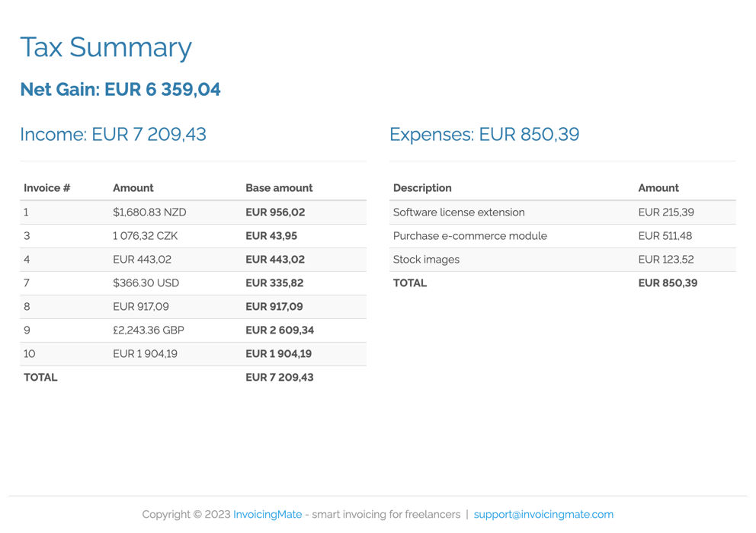This screenshot has height=533, width=756.
Task: Click the Invoice # column header
Action: [x=46, y=187]
